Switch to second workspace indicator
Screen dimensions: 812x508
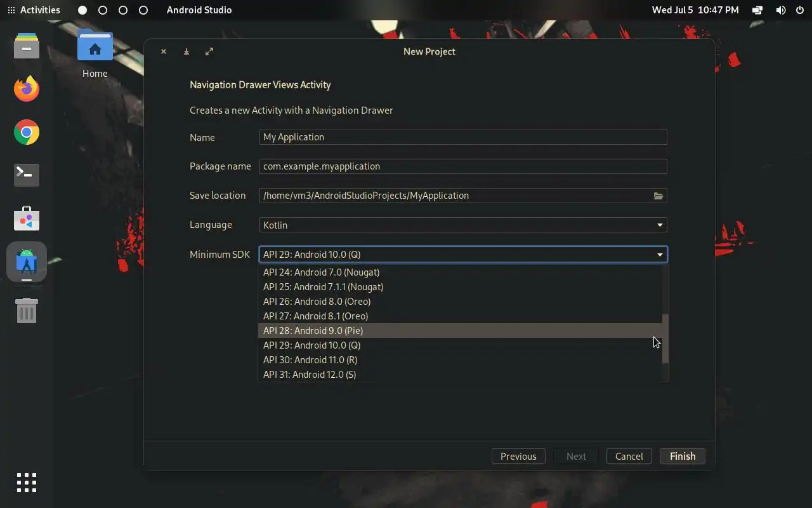click(103, 10)
